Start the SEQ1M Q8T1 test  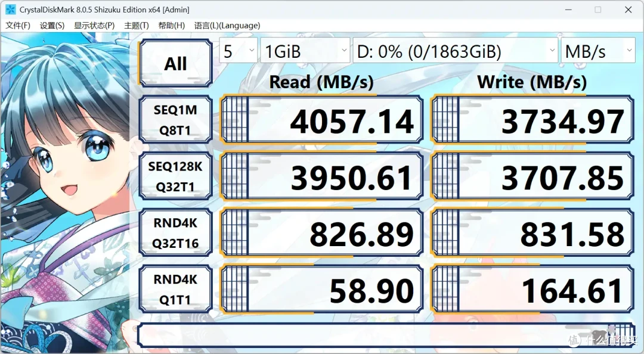pyautogui.click(x=176, y=120)
